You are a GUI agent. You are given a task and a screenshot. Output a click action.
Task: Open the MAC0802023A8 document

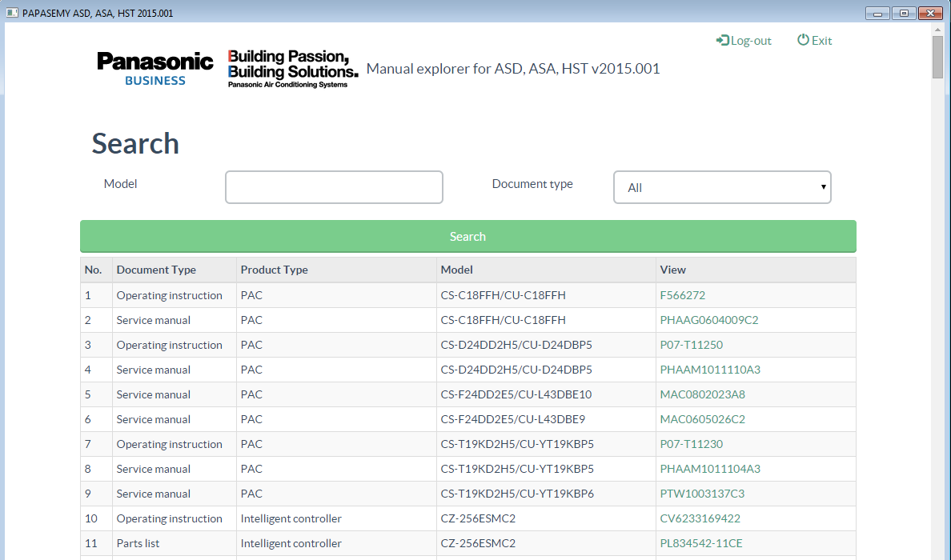[x=702, y=394]
